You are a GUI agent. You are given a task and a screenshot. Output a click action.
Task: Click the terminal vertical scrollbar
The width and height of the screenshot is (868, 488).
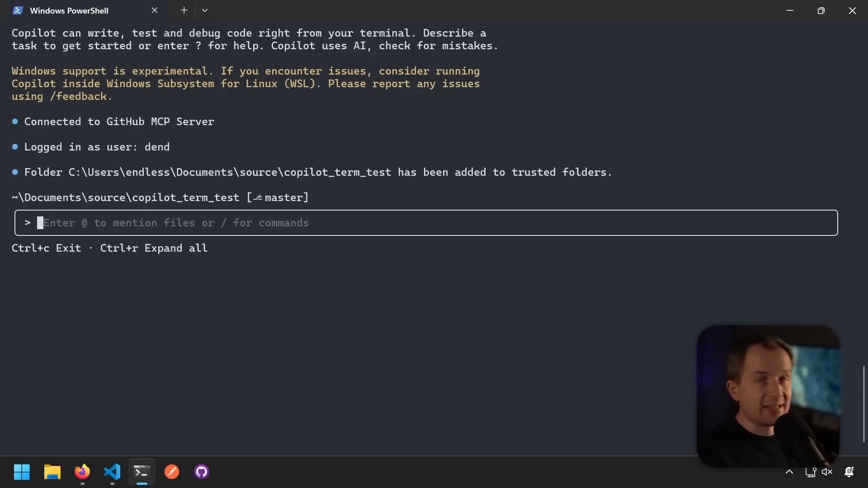863,404
